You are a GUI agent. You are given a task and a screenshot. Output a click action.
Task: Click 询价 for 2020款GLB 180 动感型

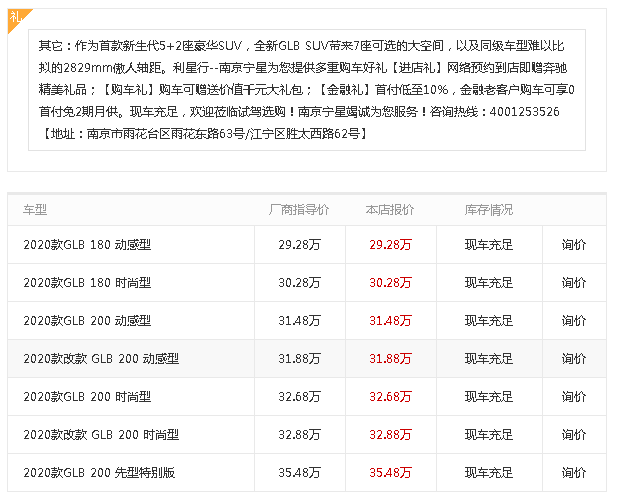tap(574, 245)
